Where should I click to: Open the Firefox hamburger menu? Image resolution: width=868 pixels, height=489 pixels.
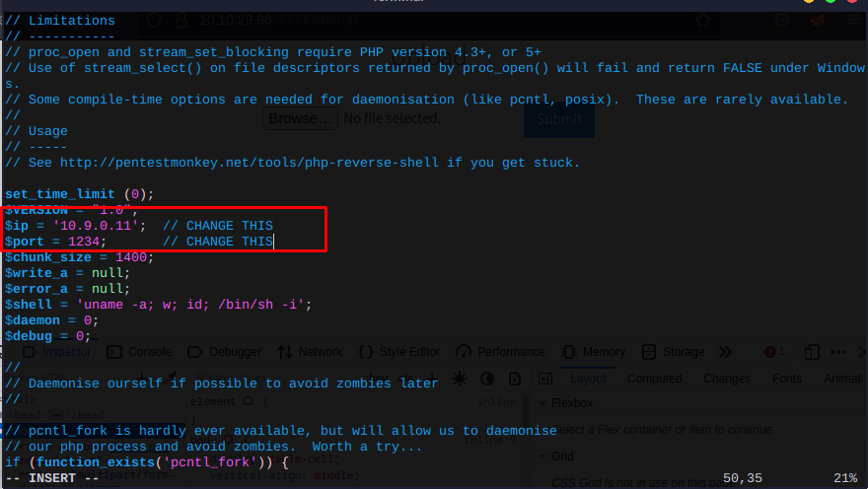tap(853, 21)
